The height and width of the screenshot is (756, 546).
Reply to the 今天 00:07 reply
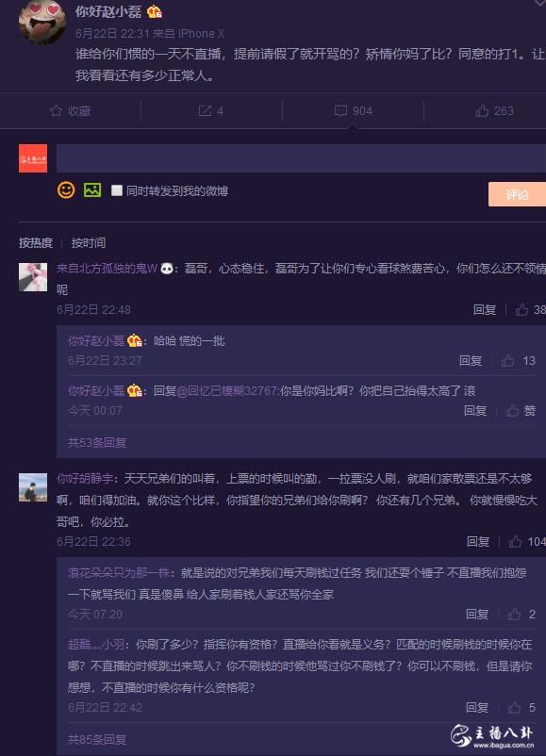click(x=475, y=410)
